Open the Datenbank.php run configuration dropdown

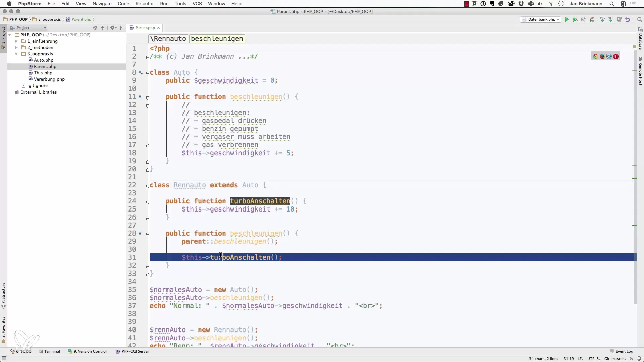[x=541, y=20]
